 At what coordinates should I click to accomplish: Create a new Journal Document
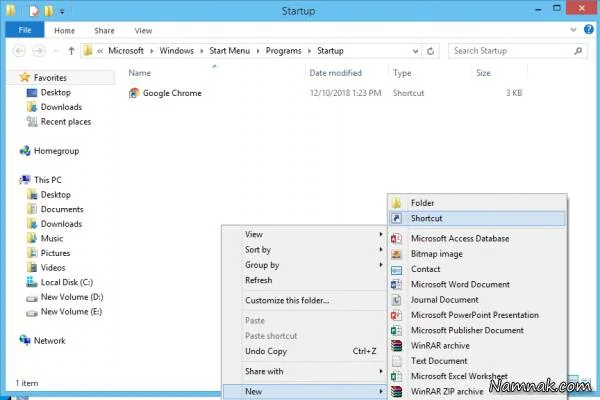477,300
